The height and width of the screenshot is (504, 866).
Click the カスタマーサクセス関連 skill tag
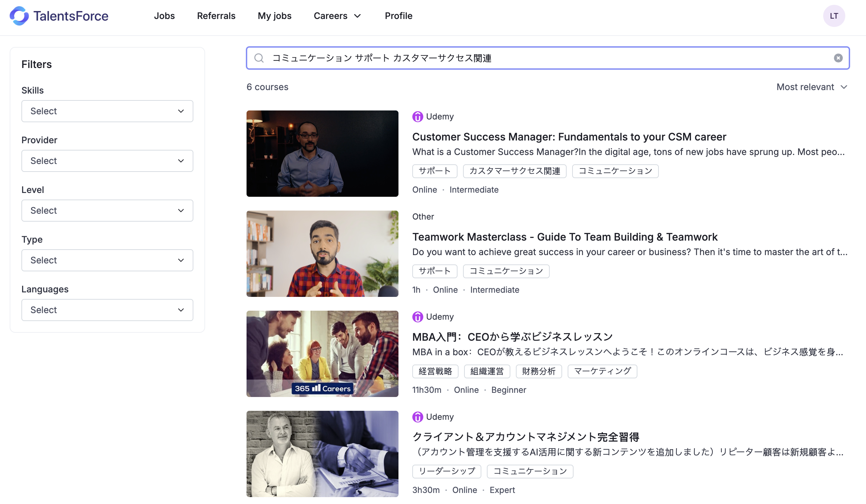point(514,171)
